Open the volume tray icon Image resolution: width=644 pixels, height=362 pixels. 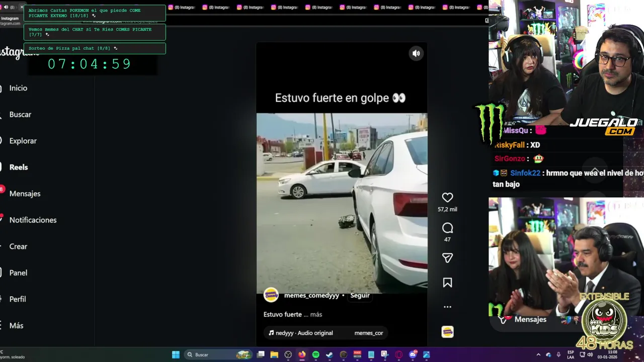pyautogui.click(x=590, y=354)
